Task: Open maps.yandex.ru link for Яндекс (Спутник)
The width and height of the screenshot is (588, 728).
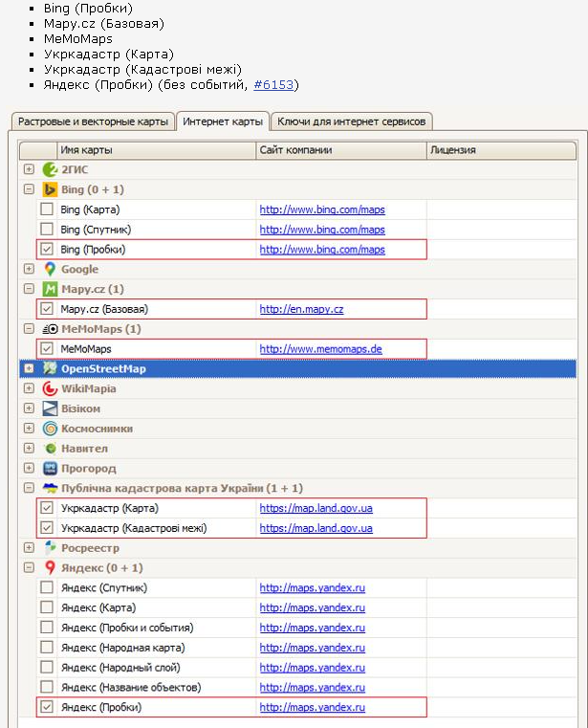Action: point(313,588)
